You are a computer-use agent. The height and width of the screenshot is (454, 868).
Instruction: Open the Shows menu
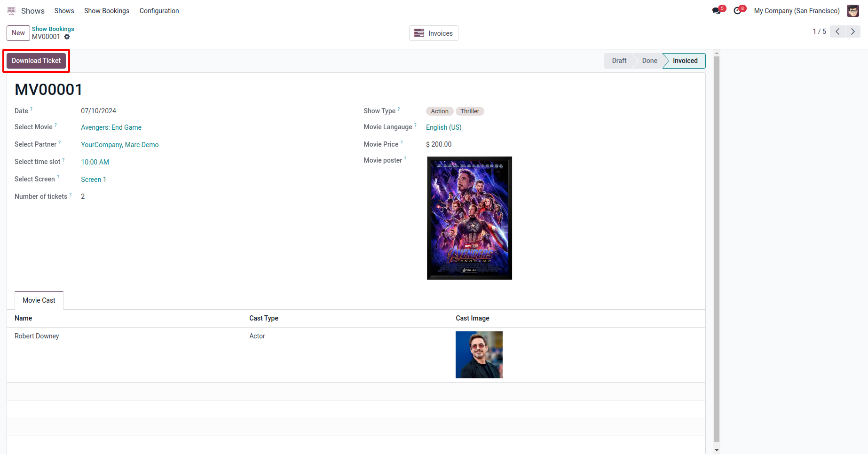coord(64,11)
